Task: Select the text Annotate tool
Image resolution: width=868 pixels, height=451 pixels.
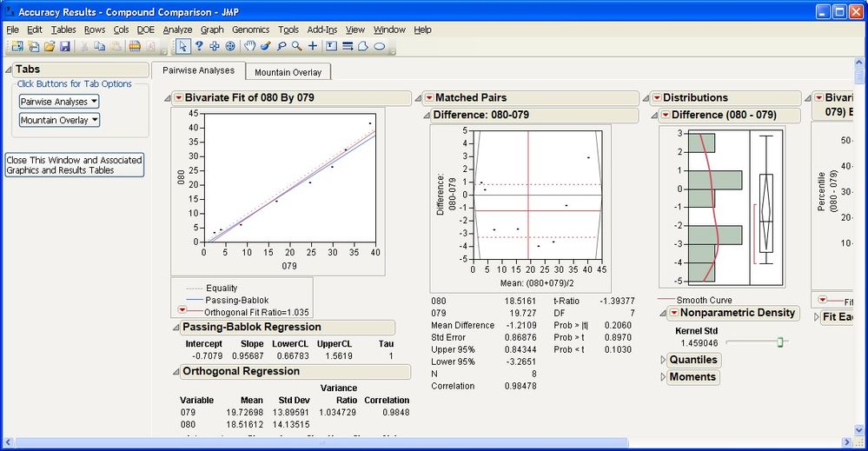Action: pos(331,46)
